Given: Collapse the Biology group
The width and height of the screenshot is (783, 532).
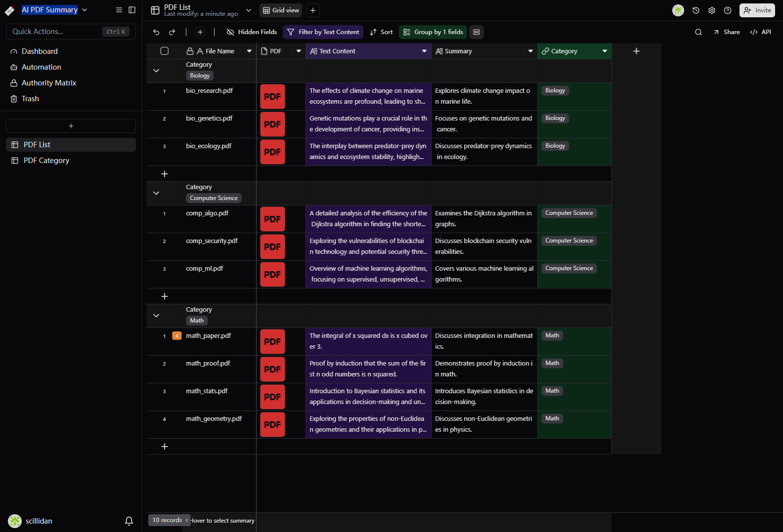Looking at the screenshot, I should click(x=156, y=71).
